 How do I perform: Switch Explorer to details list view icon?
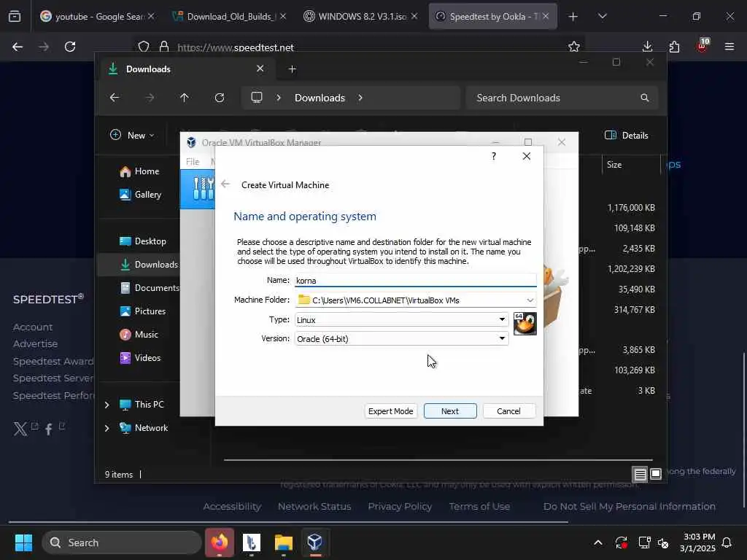click(x=640, y=474)
